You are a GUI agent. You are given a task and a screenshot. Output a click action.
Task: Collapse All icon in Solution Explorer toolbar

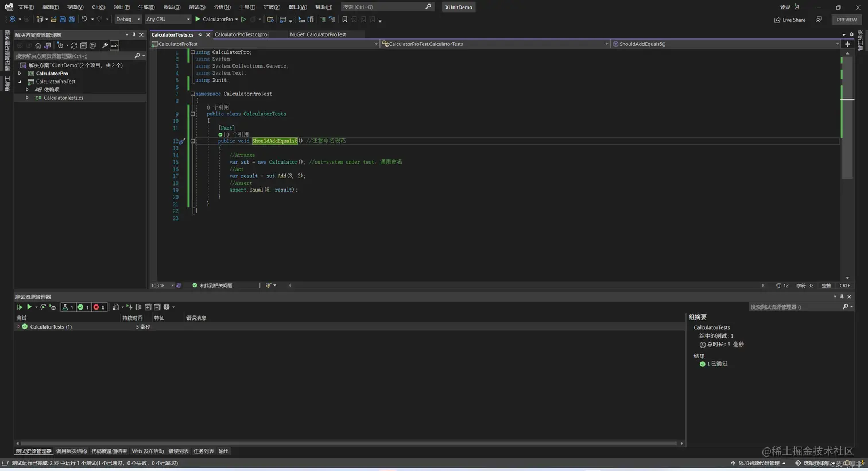83,45
